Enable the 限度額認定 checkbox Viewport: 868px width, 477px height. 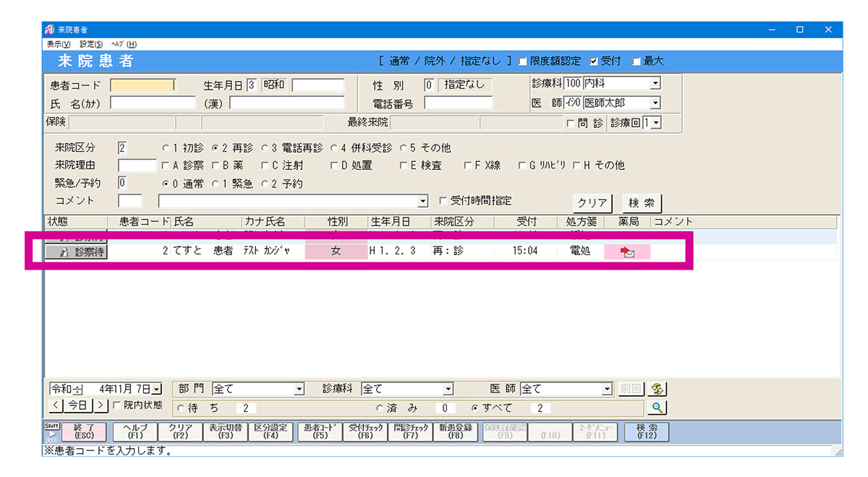(x=522, y=61)
